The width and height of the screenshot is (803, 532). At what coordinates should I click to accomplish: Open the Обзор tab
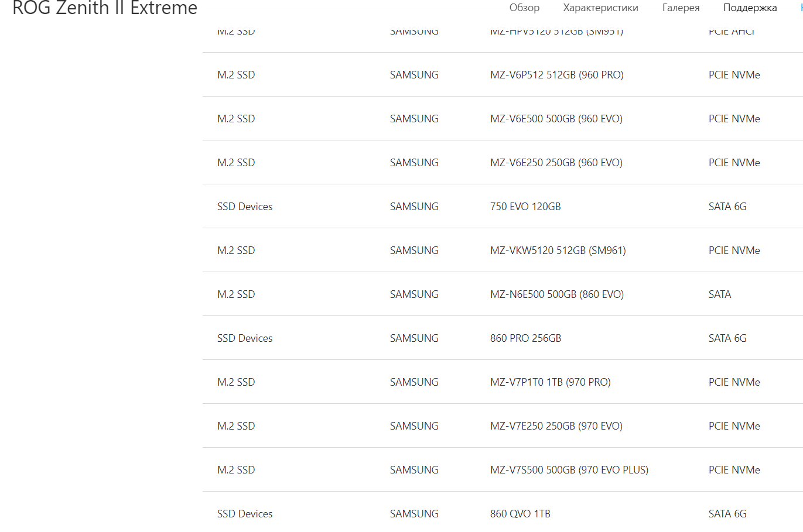coord(524,8)
